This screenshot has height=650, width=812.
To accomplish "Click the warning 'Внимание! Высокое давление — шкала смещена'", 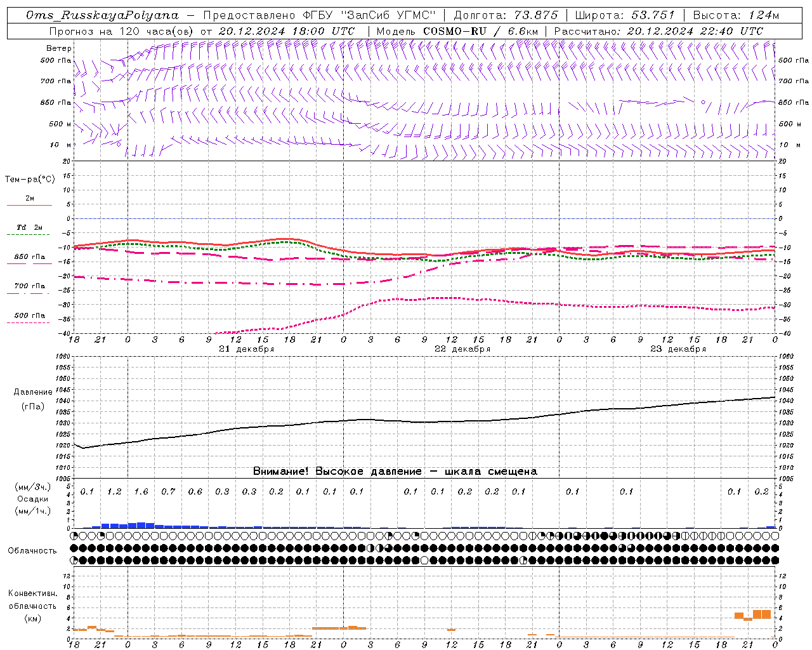I will tap(395, 472).
